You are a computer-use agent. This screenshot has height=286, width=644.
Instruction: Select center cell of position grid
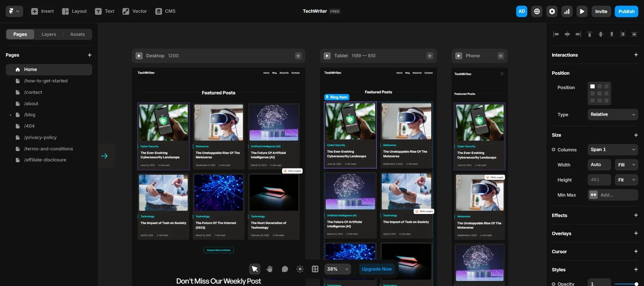coord(599,93)
